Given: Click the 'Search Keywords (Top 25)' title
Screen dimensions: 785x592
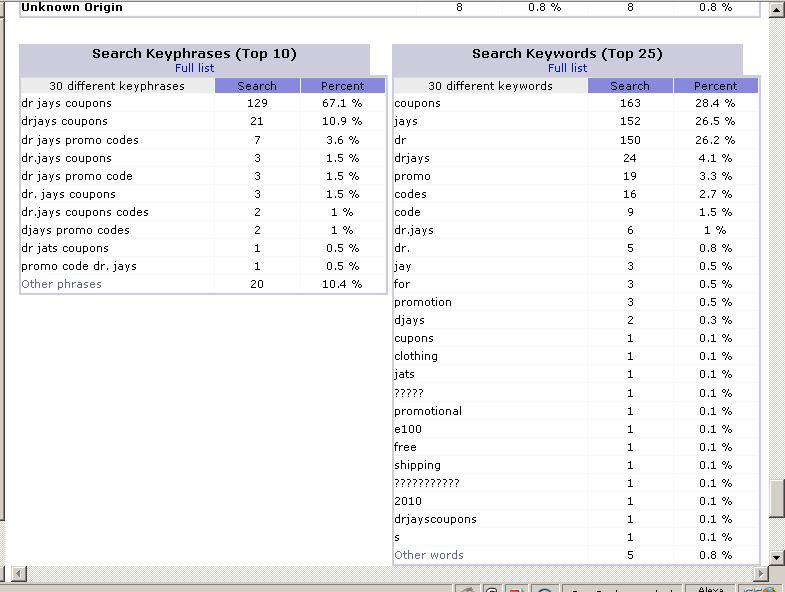Looking at the screenshot, I should 567,54.
